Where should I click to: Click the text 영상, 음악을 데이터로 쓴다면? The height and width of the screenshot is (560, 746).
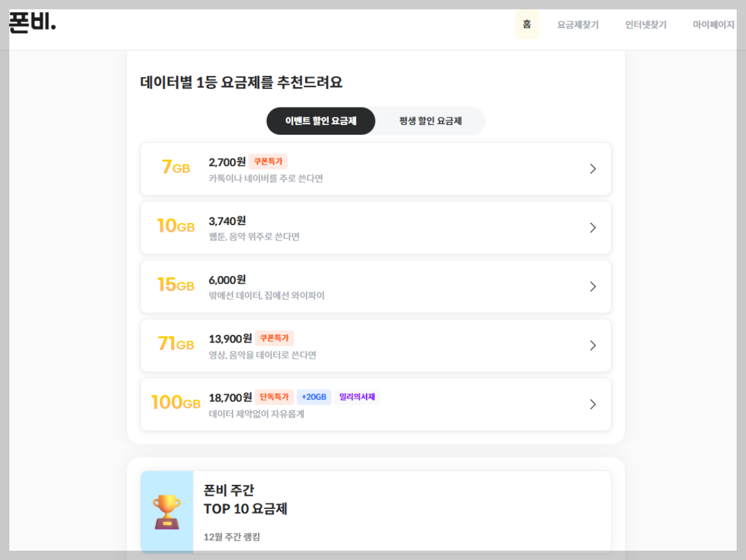point(263,355)
